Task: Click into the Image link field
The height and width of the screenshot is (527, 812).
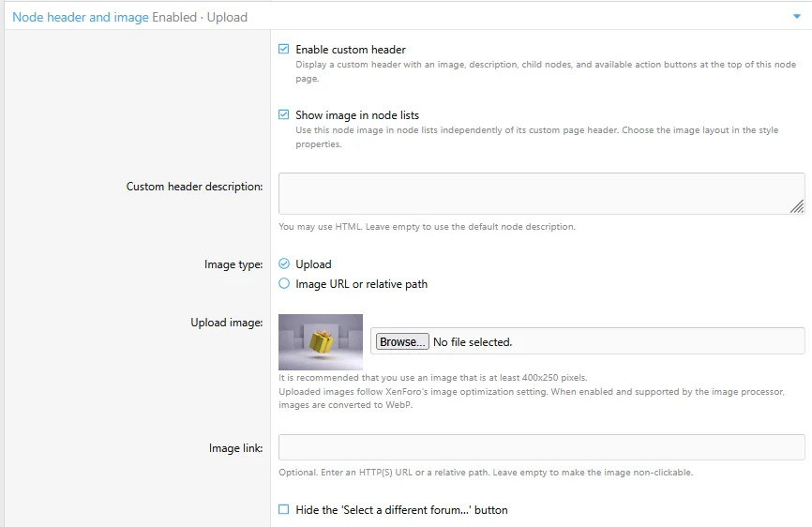Action: click(x=542, y=447)
